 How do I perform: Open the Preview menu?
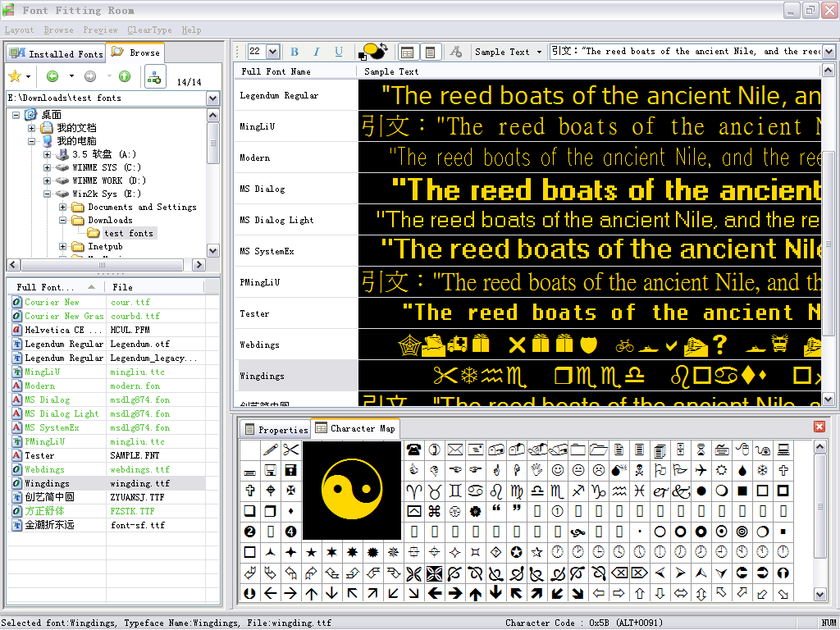point(100,30)
